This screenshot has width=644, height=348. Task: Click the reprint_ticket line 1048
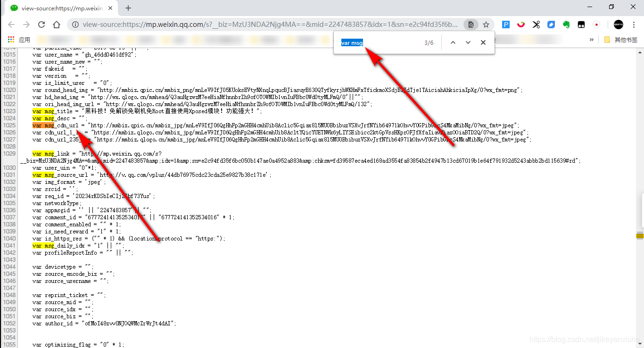pyautogui.click(x=69, y=295)
